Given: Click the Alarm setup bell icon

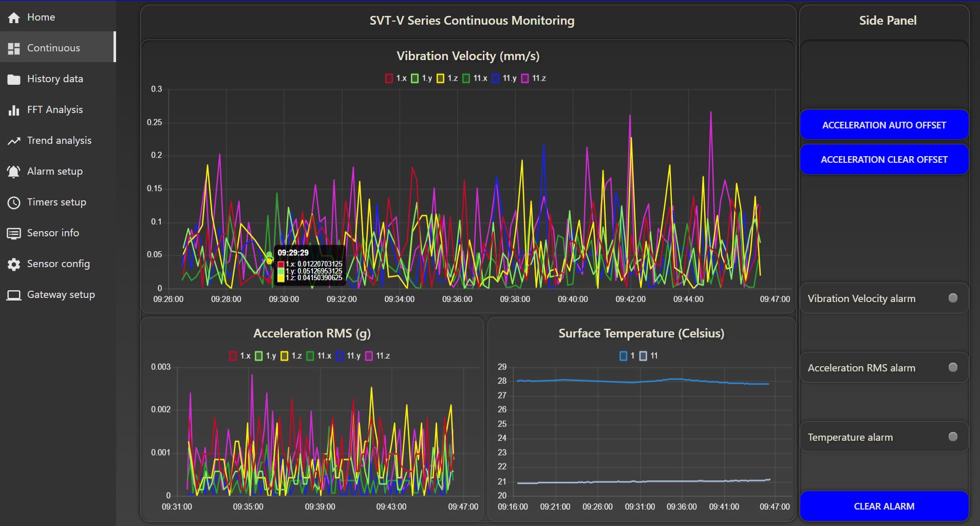Looking at the screenshot, I should 14,172.
